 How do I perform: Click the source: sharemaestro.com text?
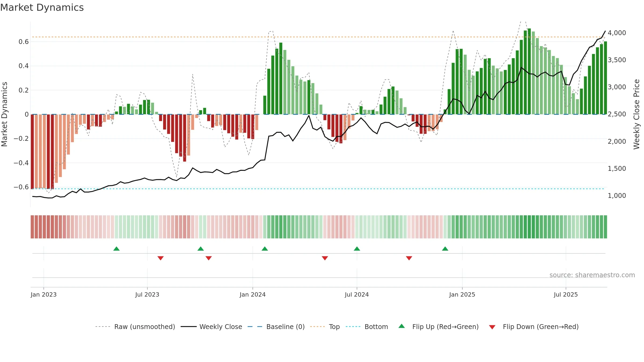click(592, 275)
